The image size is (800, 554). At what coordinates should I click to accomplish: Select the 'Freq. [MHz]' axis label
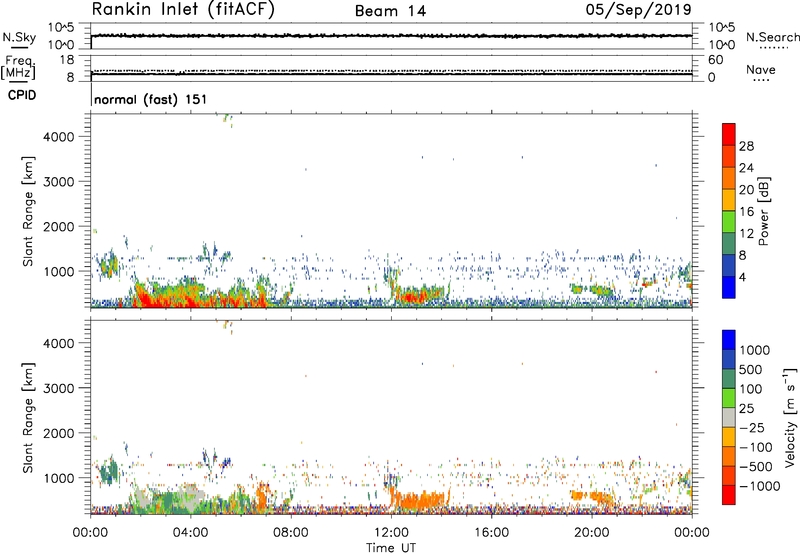pos(18,67)
